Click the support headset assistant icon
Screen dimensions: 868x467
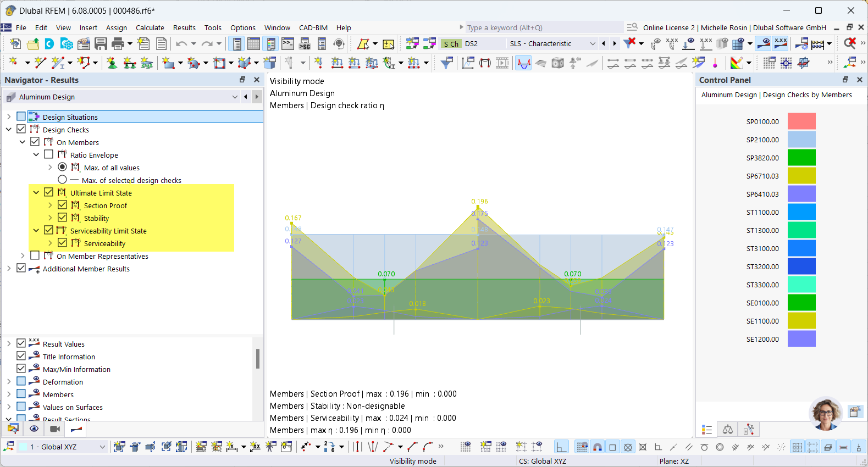[339, 43]
